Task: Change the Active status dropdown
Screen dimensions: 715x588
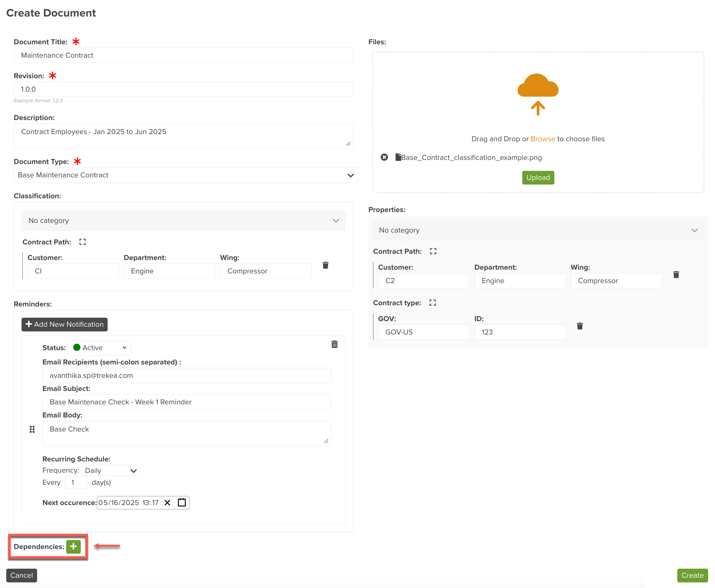Action: 100,348
